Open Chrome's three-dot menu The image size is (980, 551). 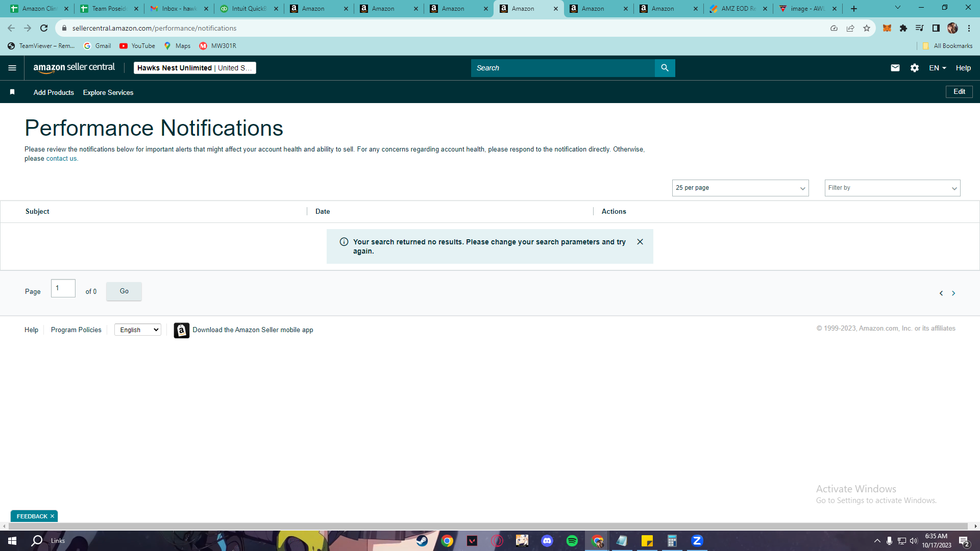point(969,28)
